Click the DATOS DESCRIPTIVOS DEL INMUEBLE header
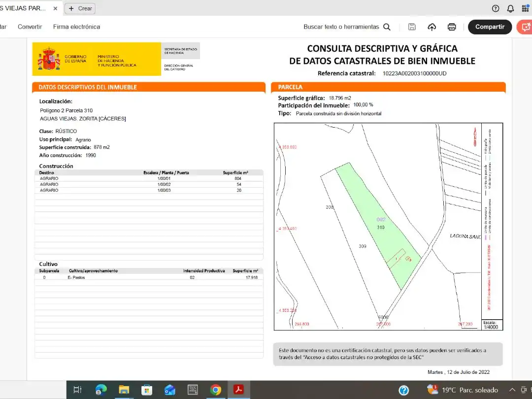 coord(149,87)
